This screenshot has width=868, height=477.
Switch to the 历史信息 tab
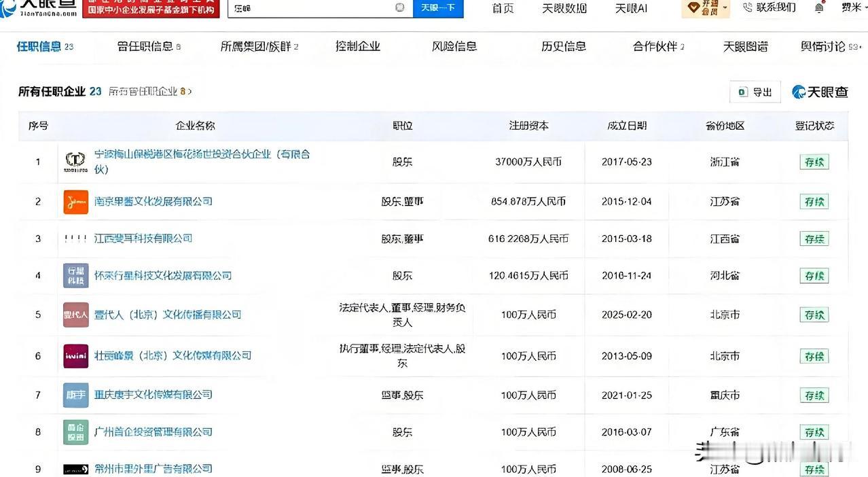[564, 46]
